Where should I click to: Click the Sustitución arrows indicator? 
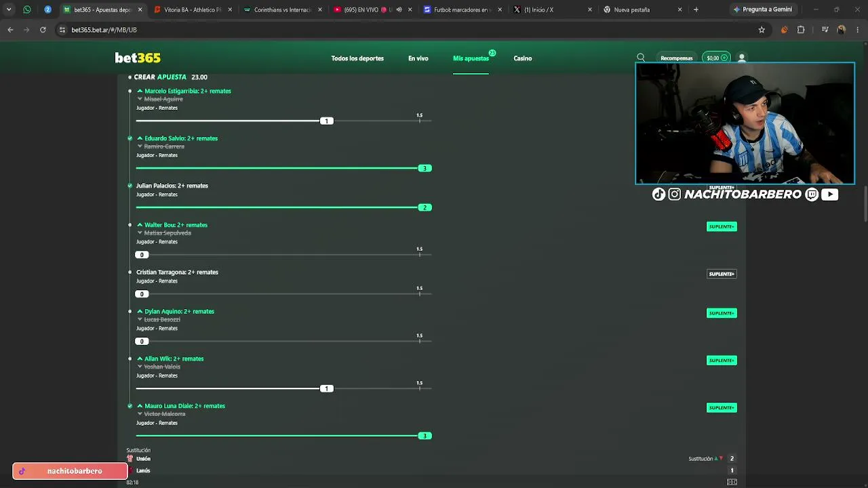[719, 459]
